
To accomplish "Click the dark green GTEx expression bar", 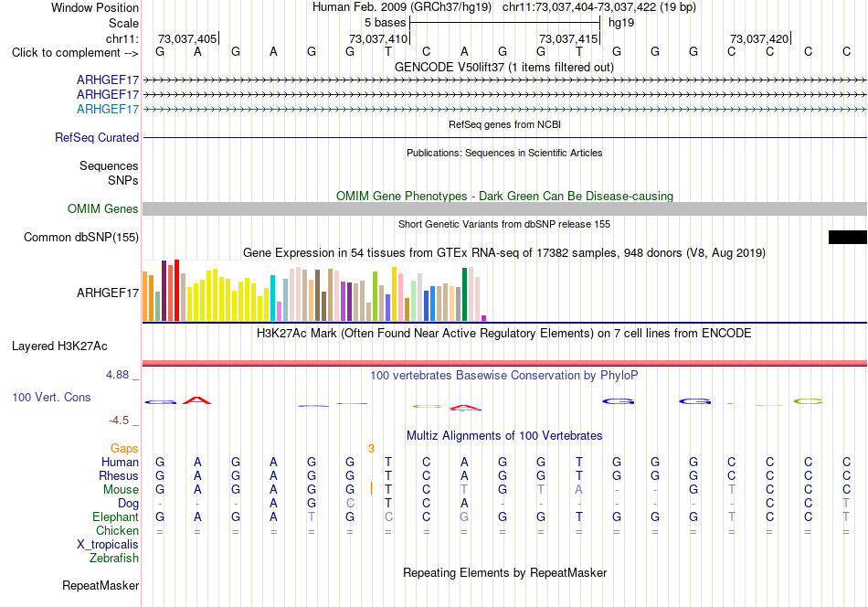I will tap(464, 294).
